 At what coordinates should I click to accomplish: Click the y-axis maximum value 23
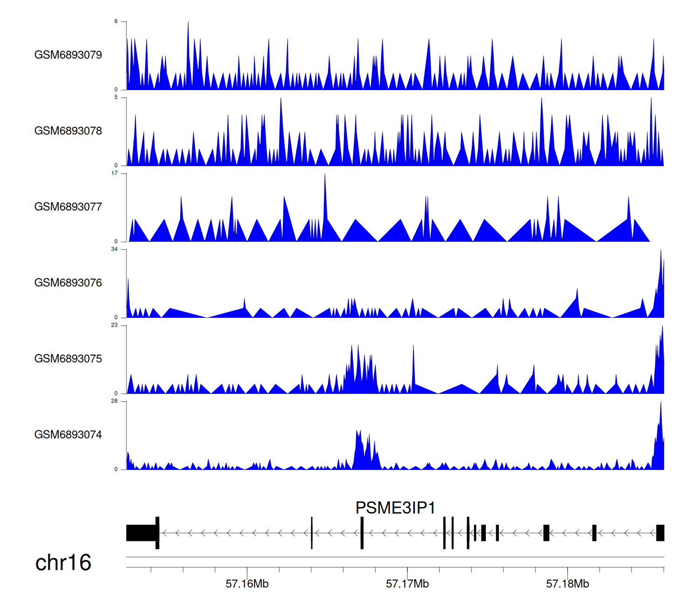click(114, 325)
